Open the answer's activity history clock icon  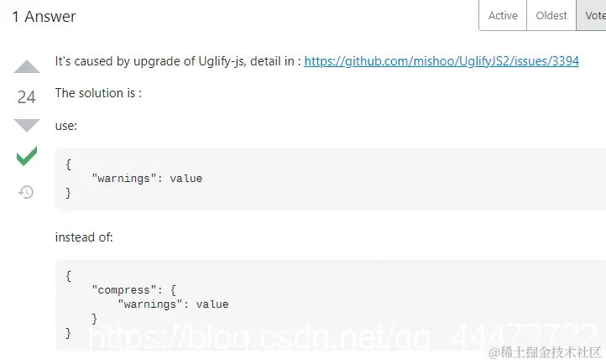click(26, 192)
